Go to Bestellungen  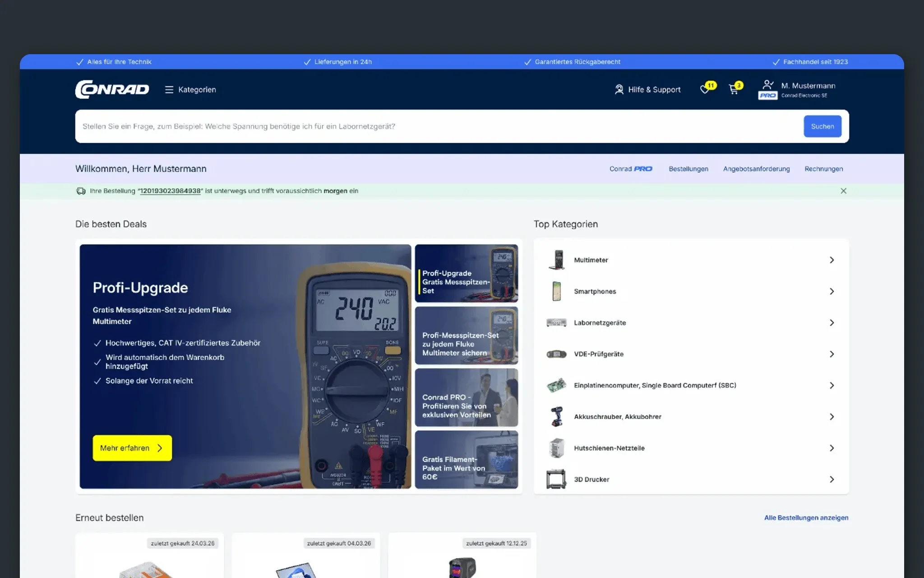click(688, 169)
